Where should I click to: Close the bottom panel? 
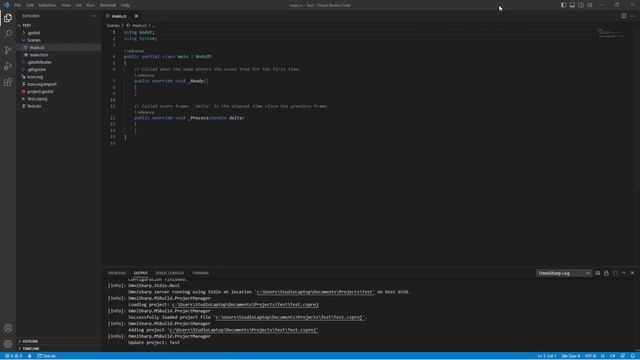[x=633, y=273]
